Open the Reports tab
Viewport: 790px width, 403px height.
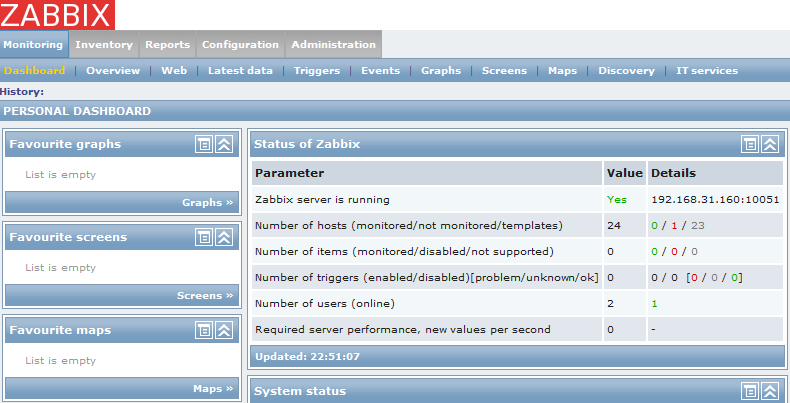(167, 44)
